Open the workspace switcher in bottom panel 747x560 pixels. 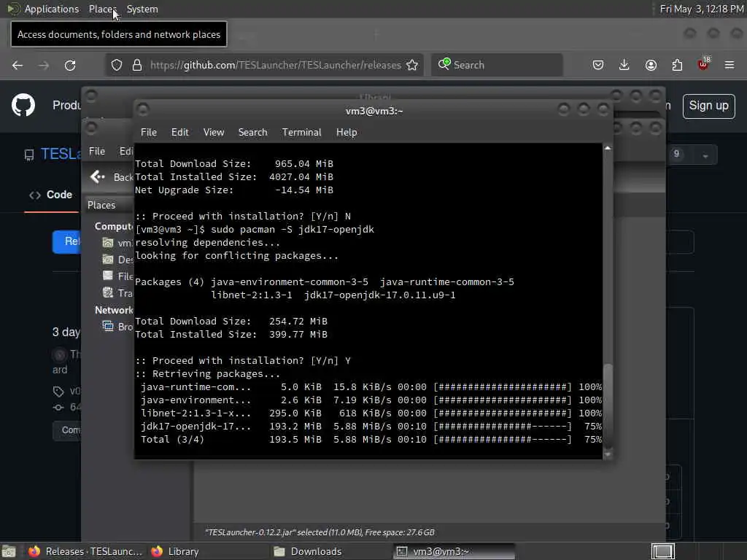coord(662,551)
